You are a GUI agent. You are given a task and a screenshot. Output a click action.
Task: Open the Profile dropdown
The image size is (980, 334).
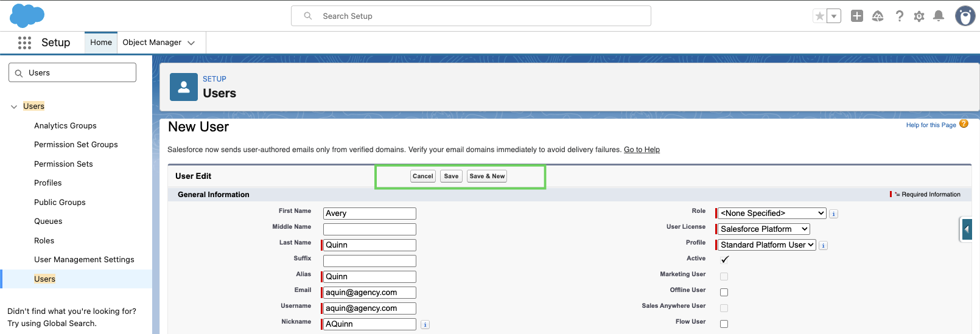766,245
